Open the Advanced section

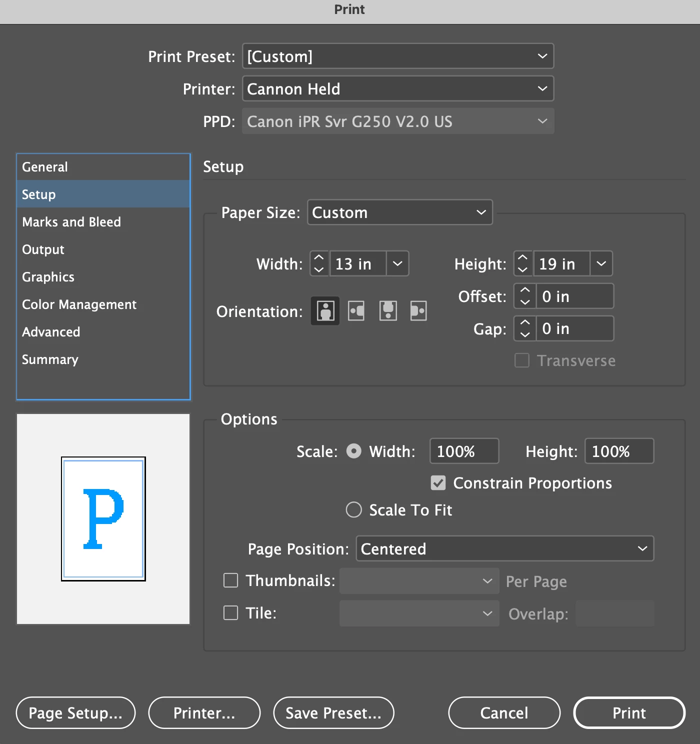pos(103,331)
